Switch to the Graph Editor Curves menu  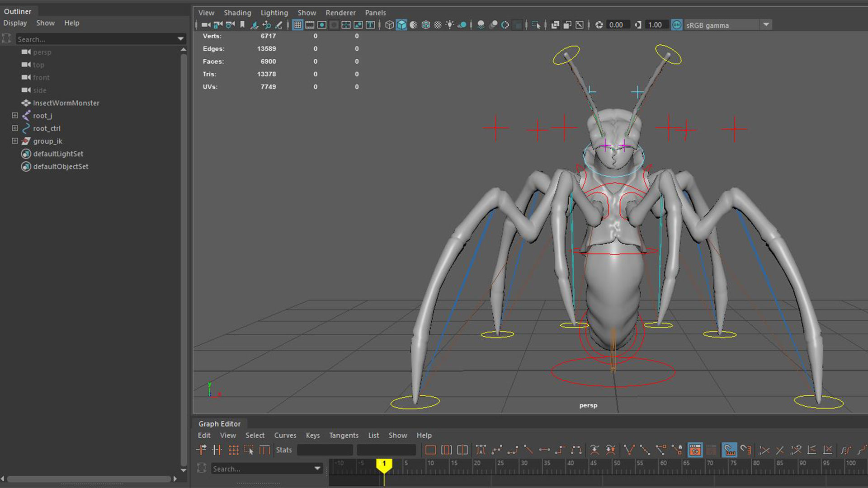(x=285, y=435)
